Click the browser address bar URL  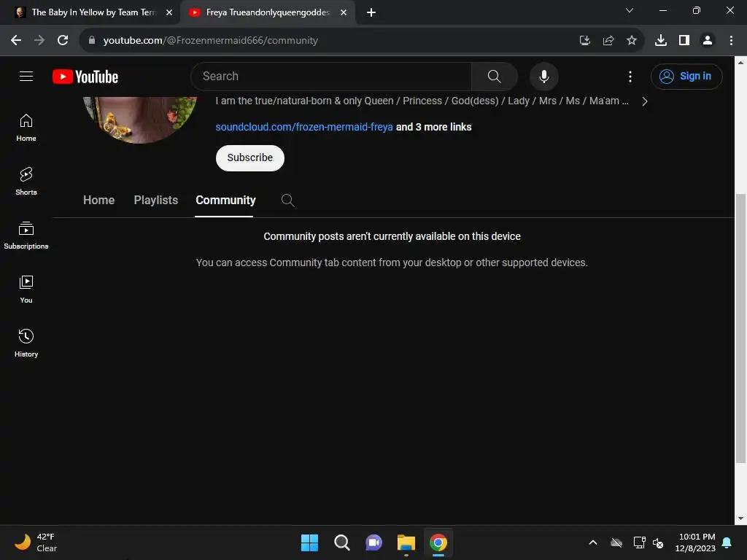(211, 41)
